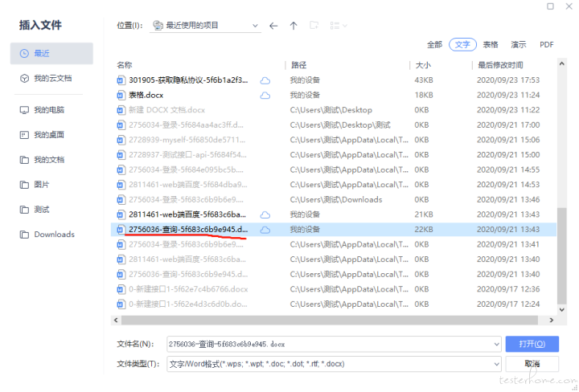Click document icon of 0-新建接口1-5f62e7c4b6766.docx
Screen dimensions: 579x392
pos(121,289)
